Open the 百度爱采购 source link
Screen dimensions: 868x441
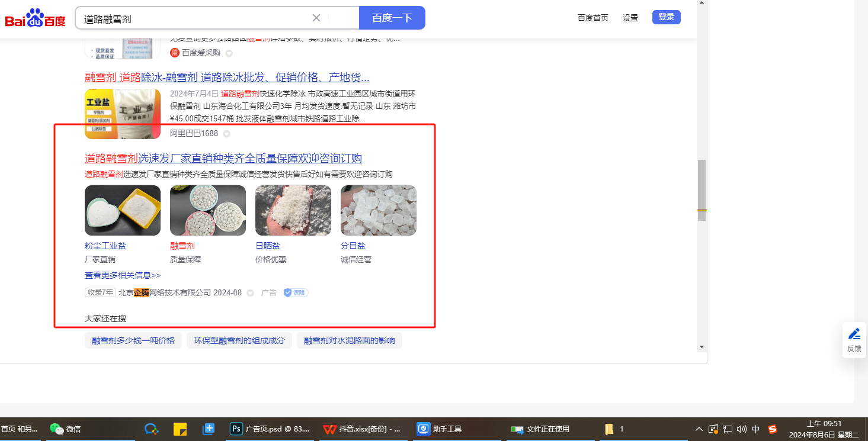tap(201, 53)
